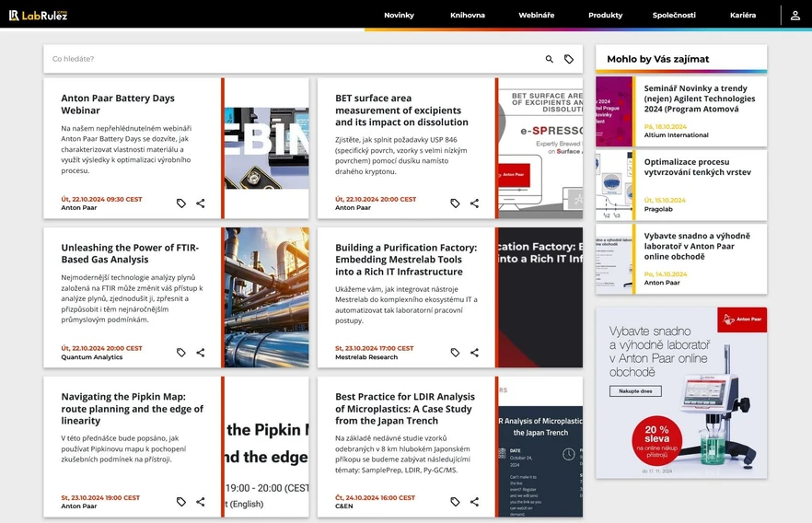This screenshot has width=812, height=523.
Task: Click date 'St, 23.10.2024 17:00 CEST'
Action: tap(375, 348)
